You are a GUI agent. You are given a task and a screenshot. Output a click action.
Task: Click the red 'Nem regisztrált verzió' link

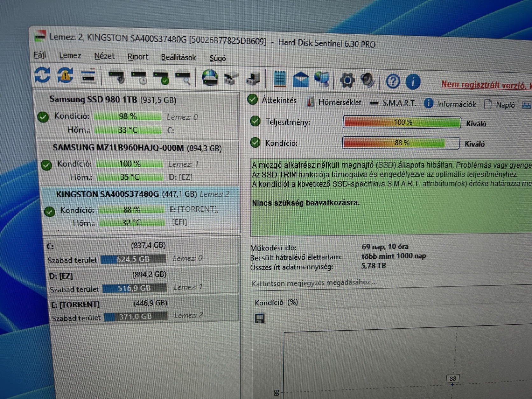[486, 85]
